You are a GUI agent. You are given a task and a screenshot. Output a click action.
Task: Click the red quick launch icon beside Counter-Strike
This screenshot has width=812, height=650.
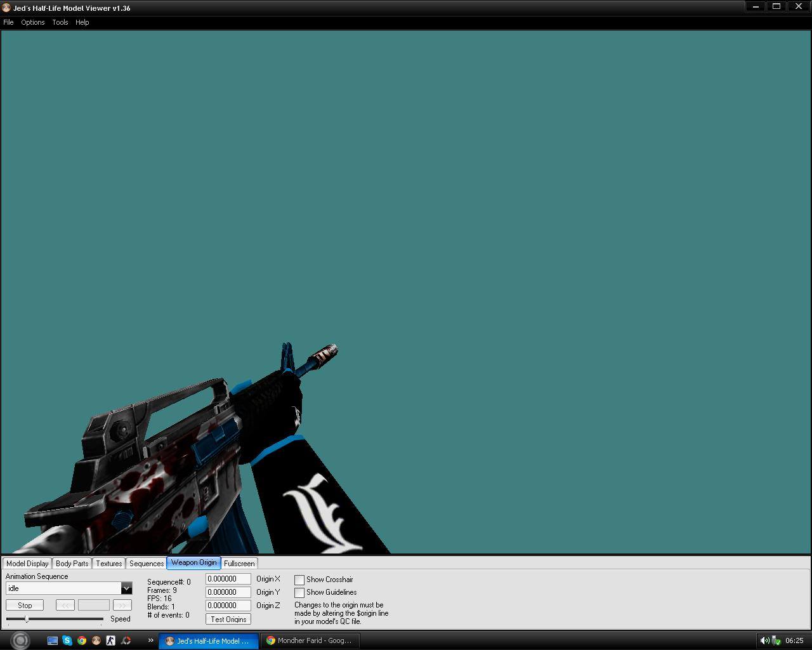pos(126,640)
